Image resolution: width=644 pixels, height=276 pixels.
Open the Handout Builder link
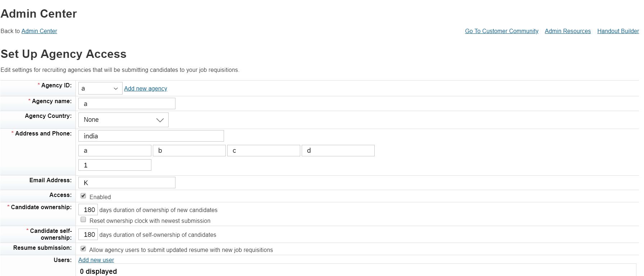(x=618, y=31)
